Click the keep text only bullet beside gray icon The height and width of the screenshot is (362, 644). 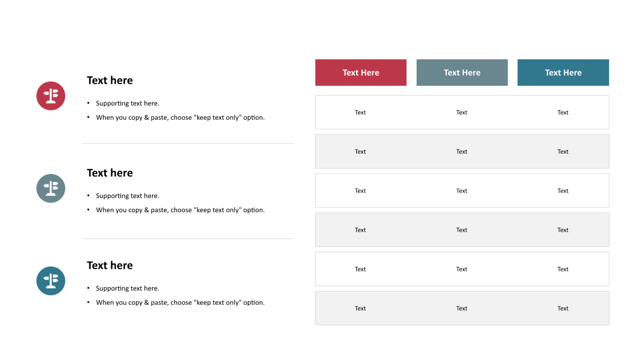coord(180,210)
